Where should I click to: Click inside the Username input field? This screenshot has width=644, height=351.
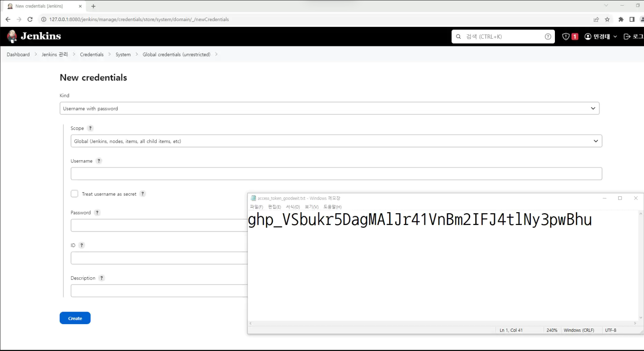336,174
